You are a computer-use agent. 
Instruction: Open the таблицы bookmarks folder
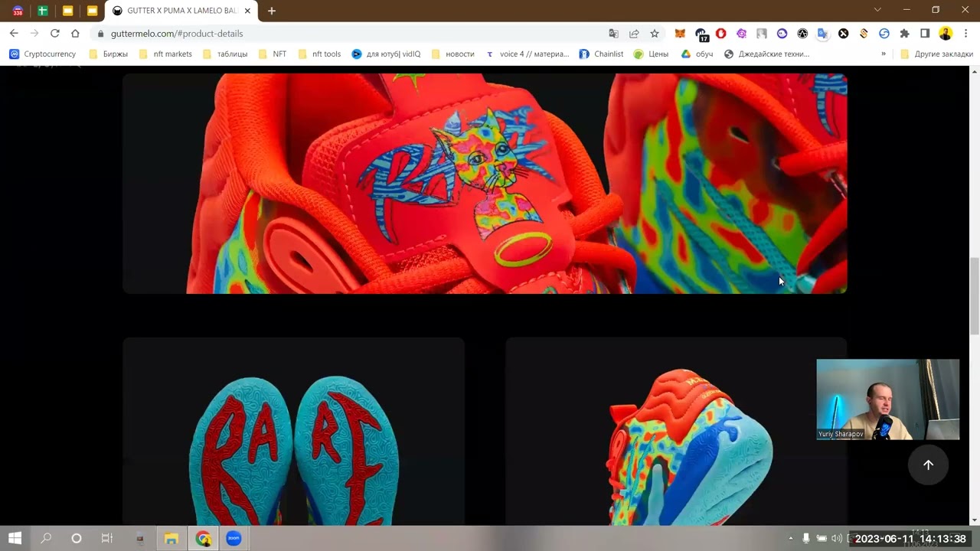coord(225,54)
